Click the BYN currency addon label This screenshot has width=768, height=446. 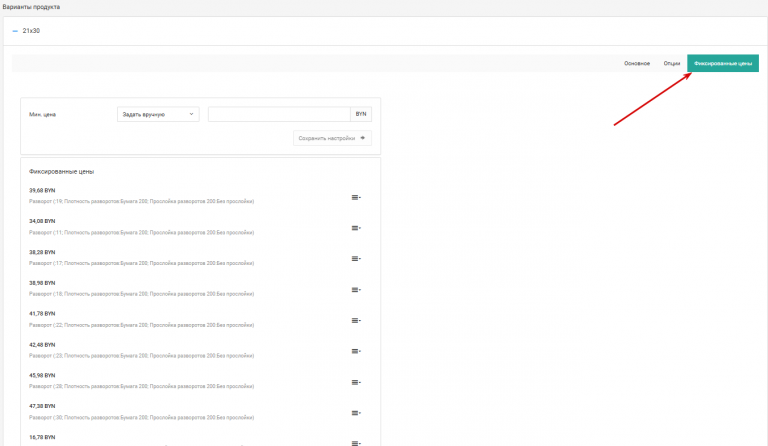point(361,114)
